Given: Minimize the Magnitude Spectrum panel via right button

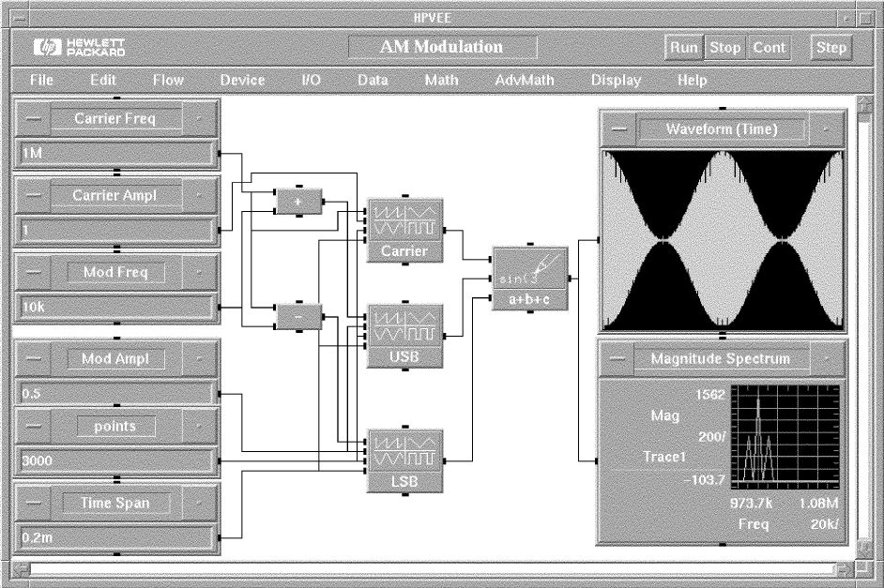Looking at the screenshot, I should 827,358.
